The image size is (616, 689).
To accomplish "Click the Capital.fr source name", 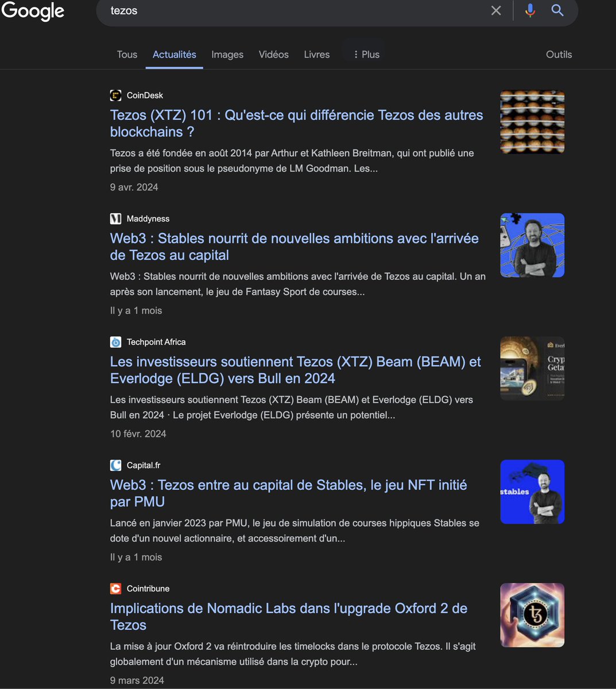I will [144, 465].
